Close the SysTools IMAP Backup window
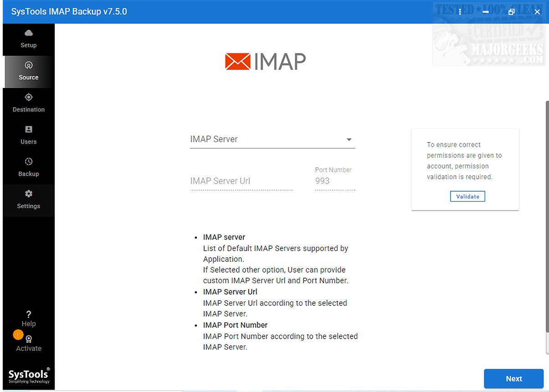The width and height of the screenshot is (549, 392). (537, 12)
